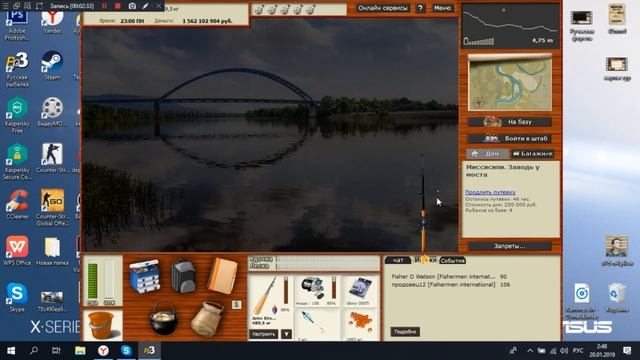Open the Mississippi river map thumbnail
The image size is (640, 360).
point(510,83)
